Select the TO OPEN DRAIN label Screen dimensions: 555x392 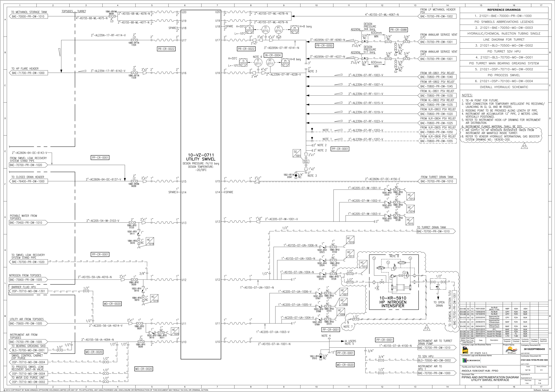tap(439, 304)
